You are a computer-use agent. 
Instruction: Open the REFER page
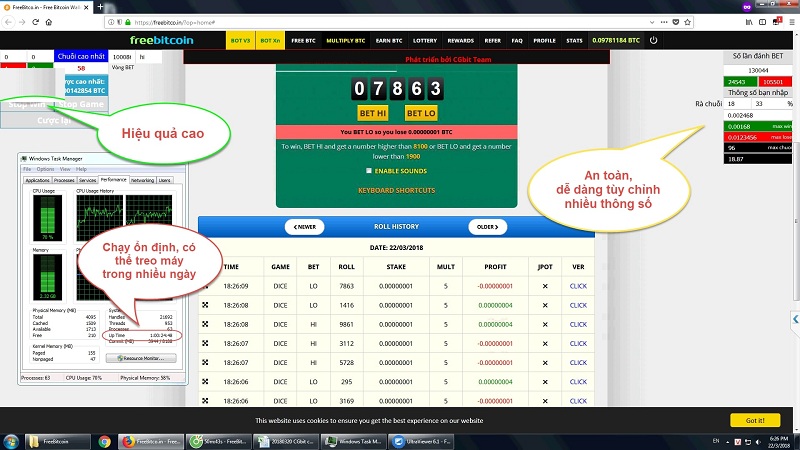492,40
